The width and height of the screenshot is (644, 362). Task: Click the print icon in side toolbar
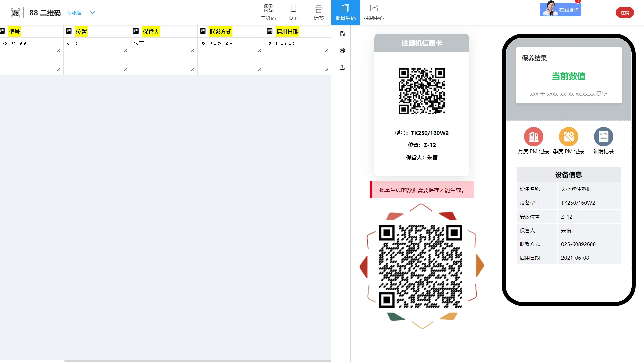tap(342, 51)
